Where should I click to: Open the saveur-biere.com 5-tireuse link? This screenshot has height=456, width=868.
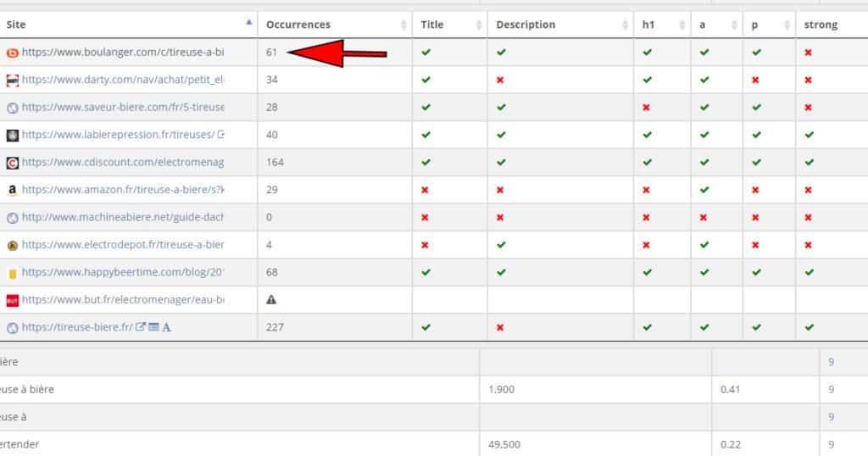coord(123,107)
